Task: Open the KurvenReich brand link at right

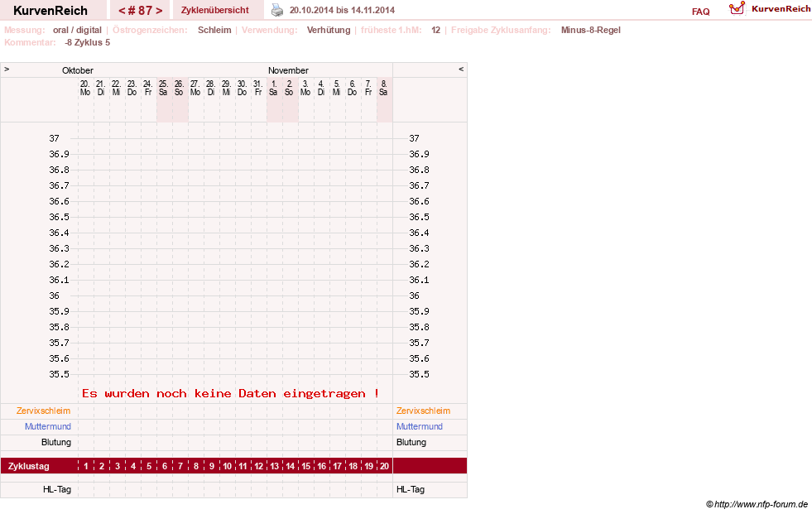Action: click(781, 9)
